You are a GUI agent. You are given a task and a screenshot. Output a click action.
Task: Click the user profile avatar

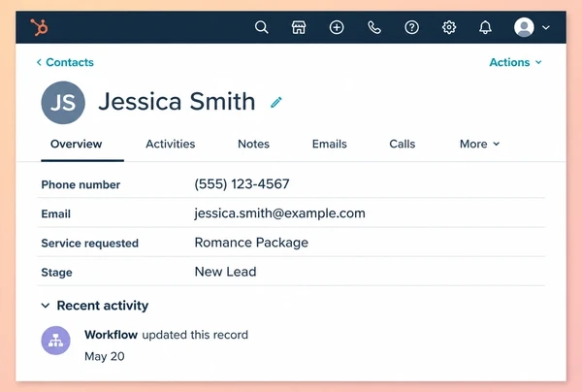[x=524, y=27]
